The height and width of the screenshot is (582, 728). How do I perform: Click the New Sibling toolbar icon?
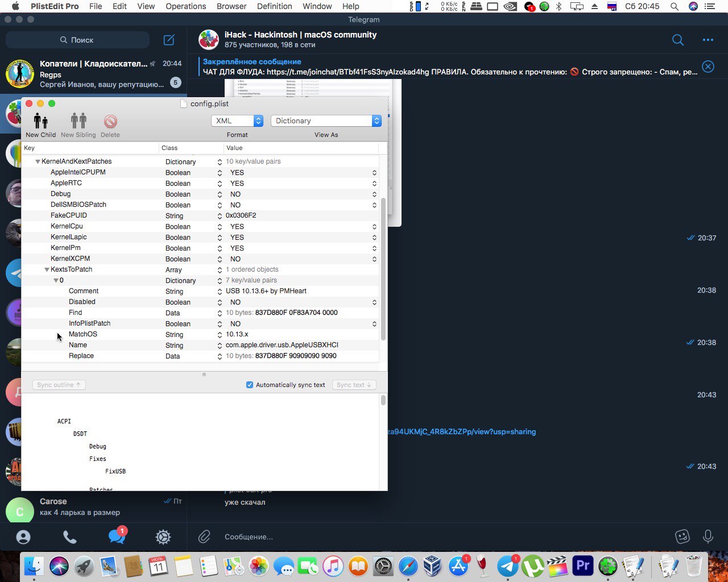pyautogui.click(x=78, y=121)
